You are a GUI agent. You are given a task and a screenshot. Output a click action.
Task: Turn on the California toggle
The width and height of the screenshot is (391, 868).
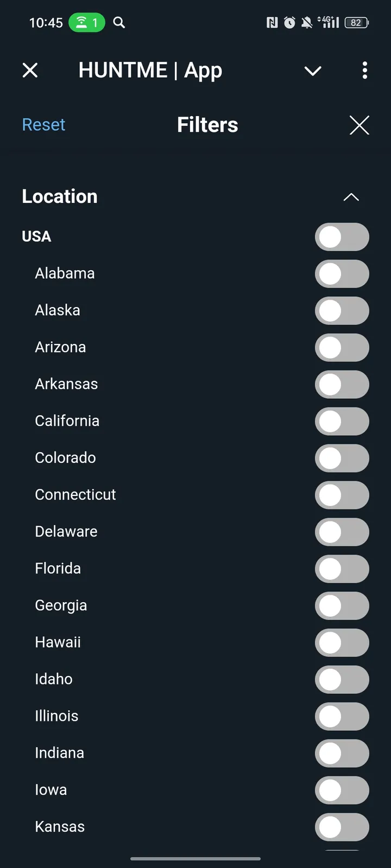[x=342, y=422]
